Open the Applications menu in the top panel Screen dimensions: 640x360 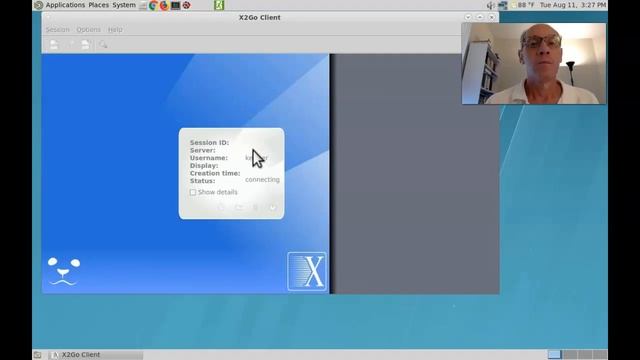point(65,5)
